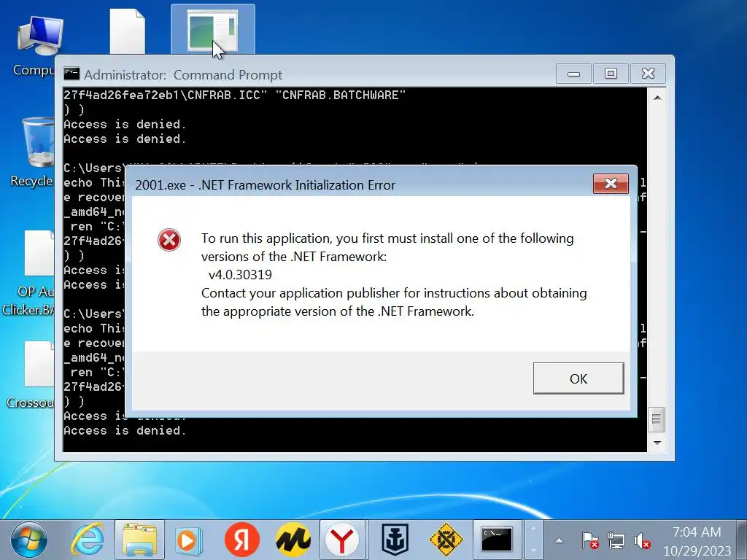Click taskbar scroll down arrow
Screen dimensions: 747x560
click(x=533, y=550)
